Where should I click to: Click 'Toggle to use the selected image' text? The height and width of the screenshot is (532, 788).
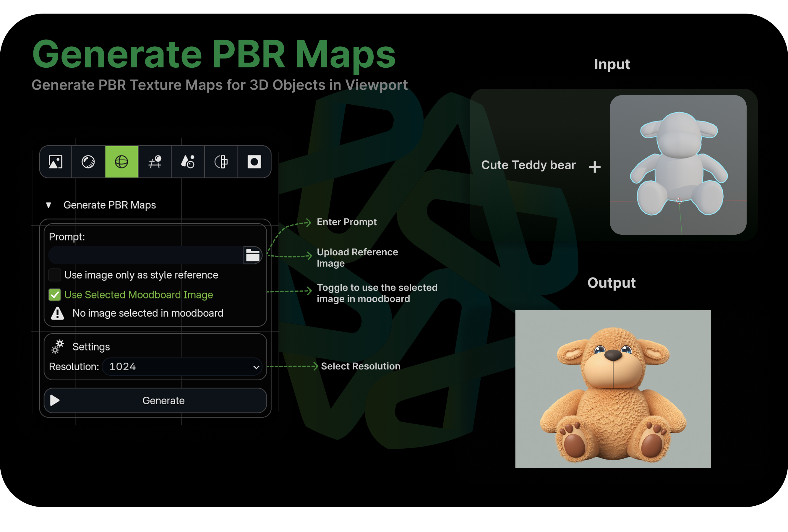click(x=377, y=293)
